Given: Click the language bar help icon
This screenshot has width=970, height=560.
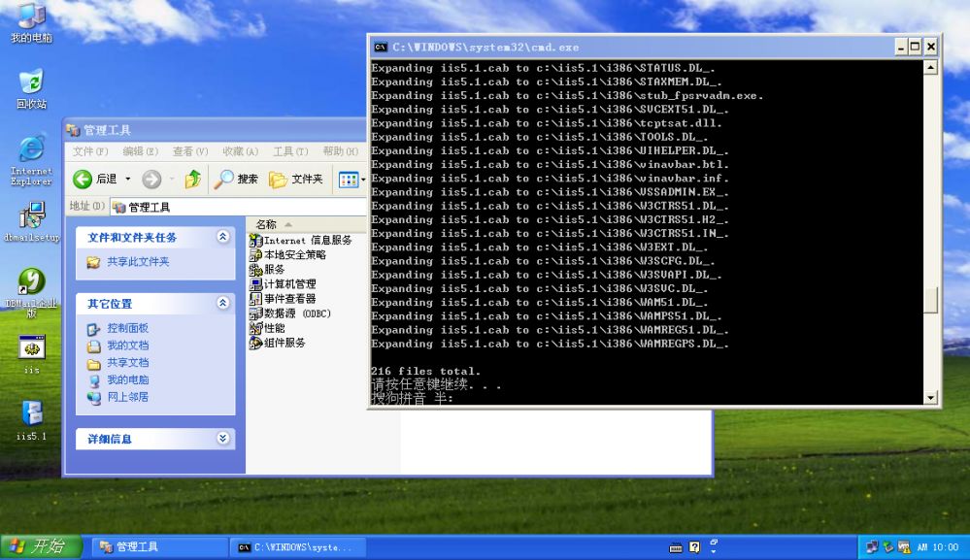Looking at the screenshot, I should pos(694,547).
